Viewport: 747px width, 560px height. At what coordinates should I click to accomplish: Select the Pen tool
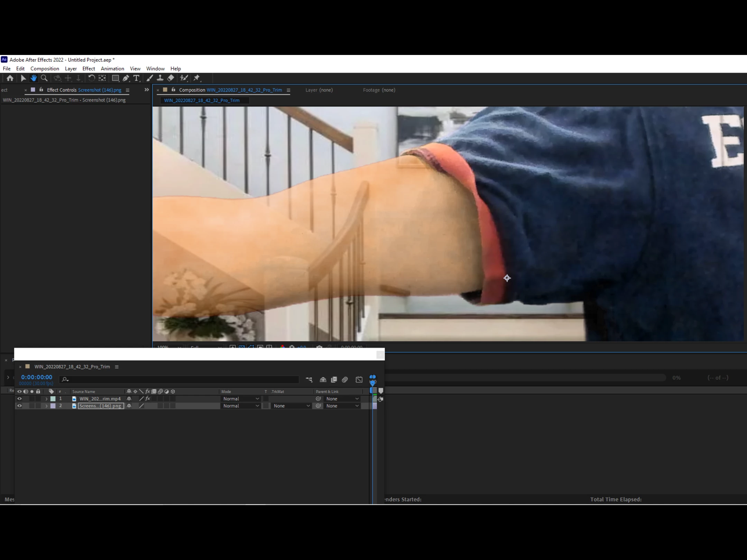(126, 78)
